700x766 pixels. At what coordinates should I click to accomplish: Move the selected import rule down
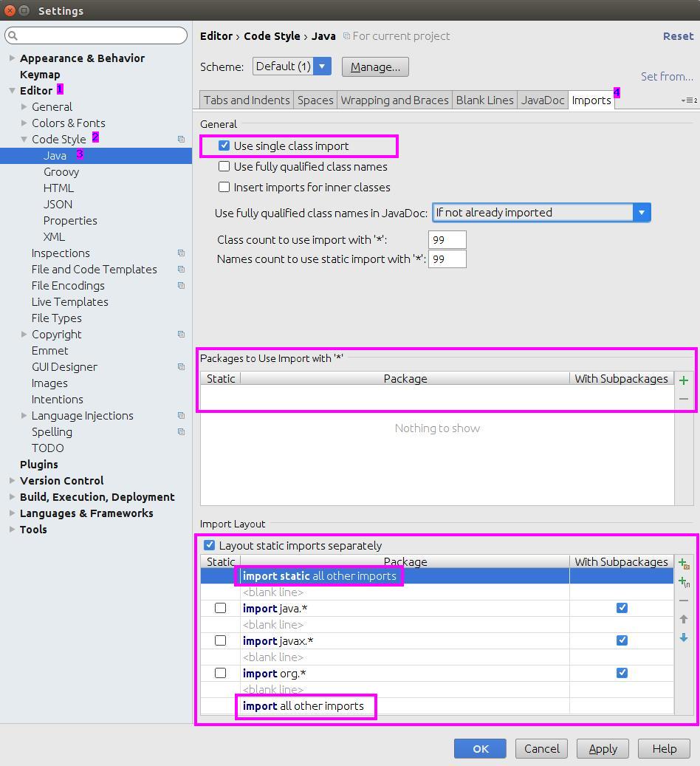(x=683, y=637)
